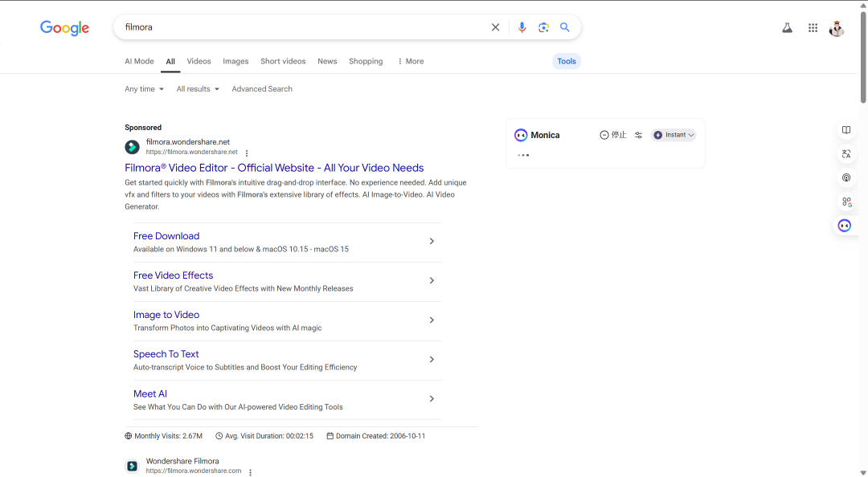Image resolution: width=868 pixels, height=477 pixels.
Task: Open the translate icon in right sidebar
Action: pyautogui.click(x=845, y=154)
